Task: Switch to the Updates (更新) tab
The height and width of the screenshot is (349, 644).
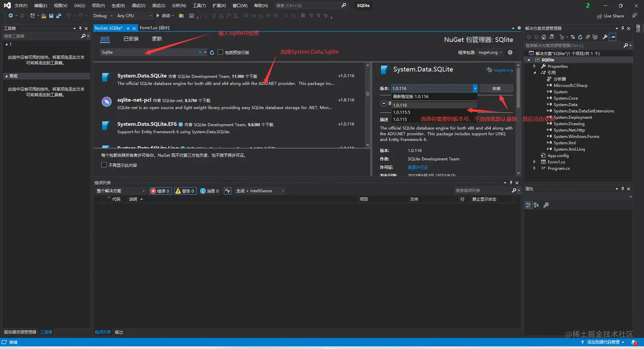Action: pos(157,39)
